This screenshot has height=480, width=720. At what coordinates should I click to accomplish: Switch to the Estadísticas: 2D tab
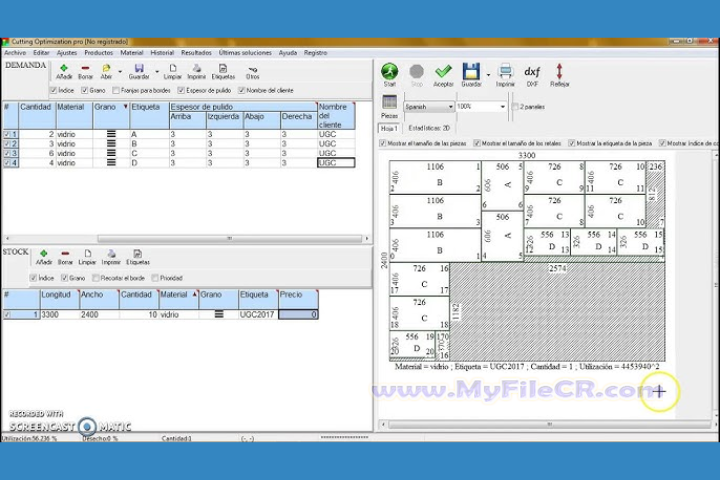[429, 128]
